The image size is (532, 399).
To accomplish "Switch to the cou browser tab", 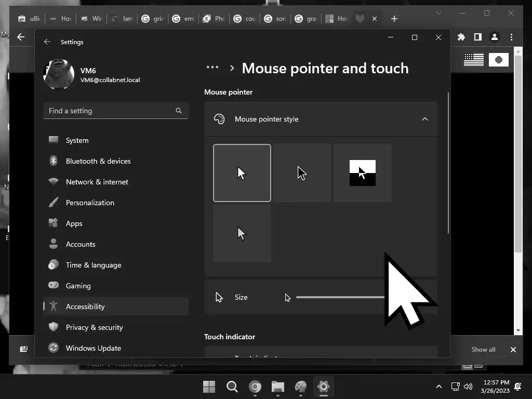I will point(245,19).
